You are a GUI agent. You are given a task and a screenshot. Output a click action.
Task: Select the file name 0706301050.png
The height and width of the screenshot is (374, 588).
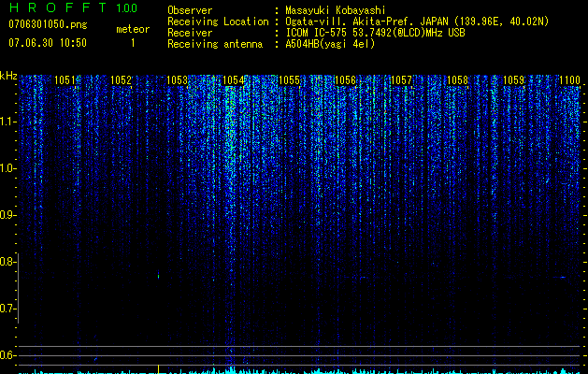pyautogui.click(x=48, y=24)
